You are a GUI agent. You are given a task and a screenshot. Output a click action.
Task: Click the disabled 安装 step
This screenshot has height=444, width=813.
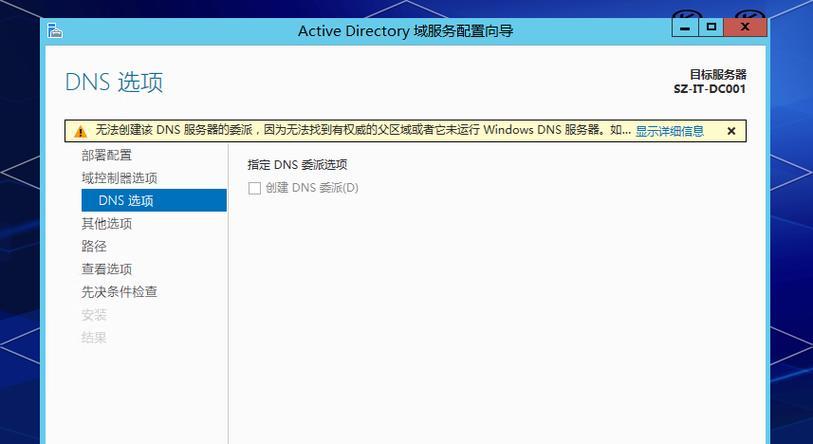click(x=94, y=314)
